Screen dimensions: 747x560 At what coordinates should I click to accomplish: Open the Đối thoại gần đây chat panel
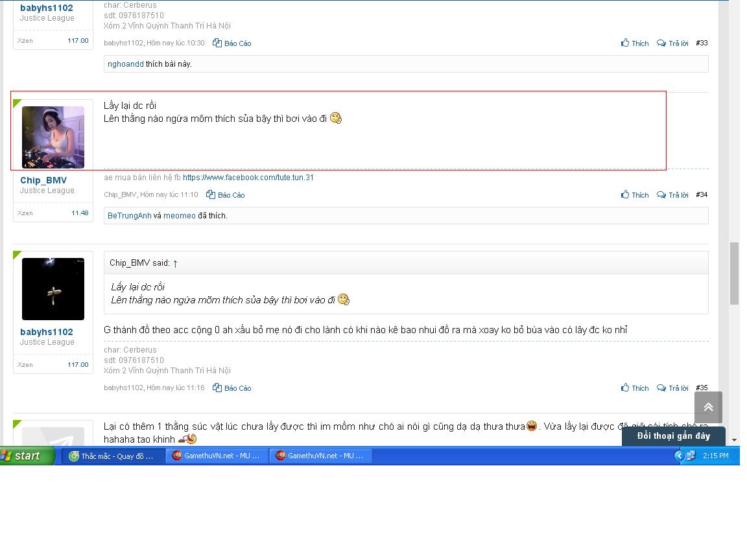pos(674,436)
